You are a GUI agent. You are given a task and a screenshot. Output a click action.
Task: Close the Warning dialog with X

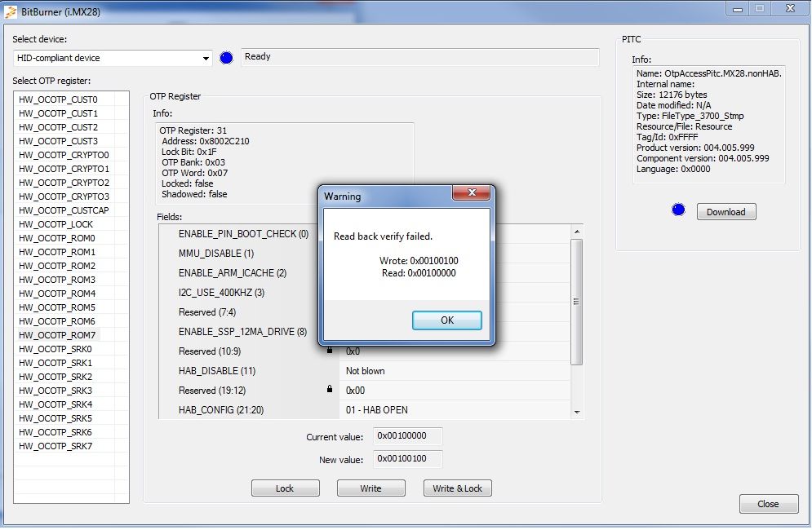[x=471, y=192]
